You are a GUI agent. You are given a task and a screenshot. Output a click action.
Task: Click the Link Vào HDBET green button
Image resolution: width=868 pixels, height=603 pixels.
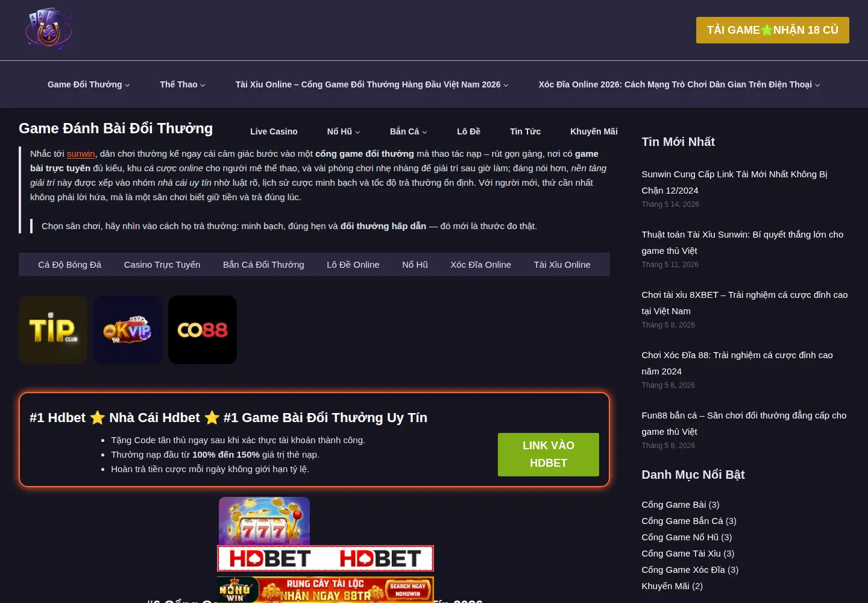[549, 455]
